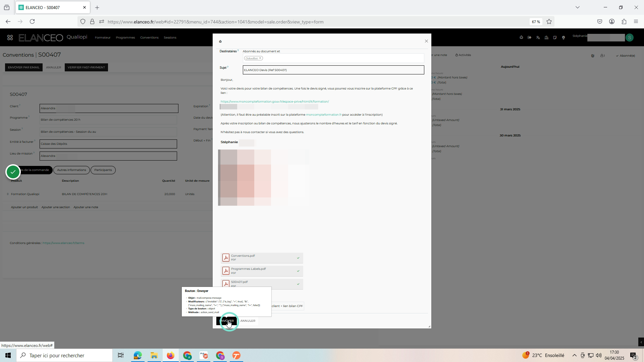The width and height of the screenshot is (644, 362).
Task: Open the sticky note icon in navbar
Action: pos(555,38)
